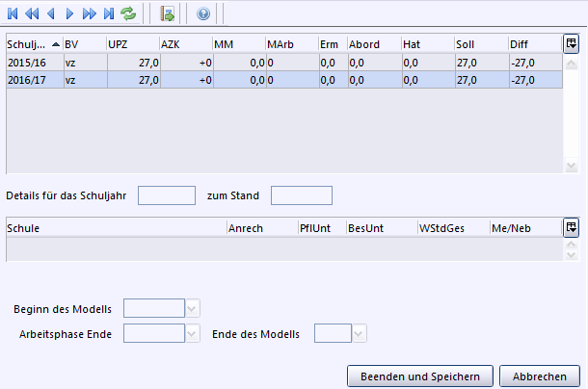
Task: Go to the previous record
Action: (x=51, y=13)
